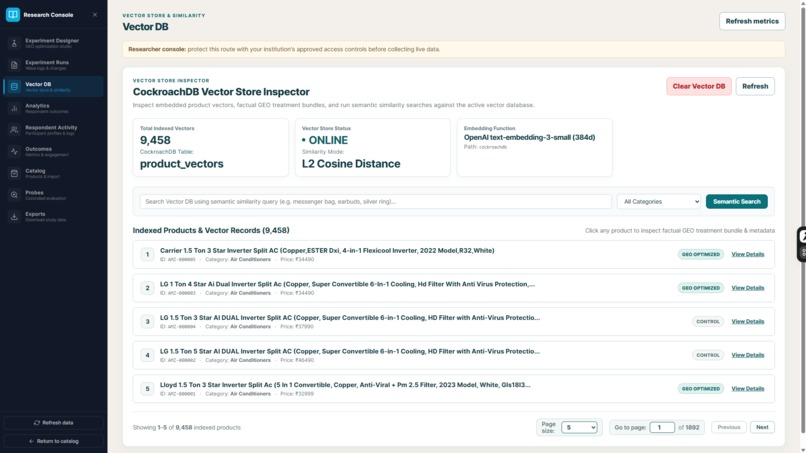Click the Outcomes pulse icon
This screenshot has height=453, width=806.
coord(14,151)
